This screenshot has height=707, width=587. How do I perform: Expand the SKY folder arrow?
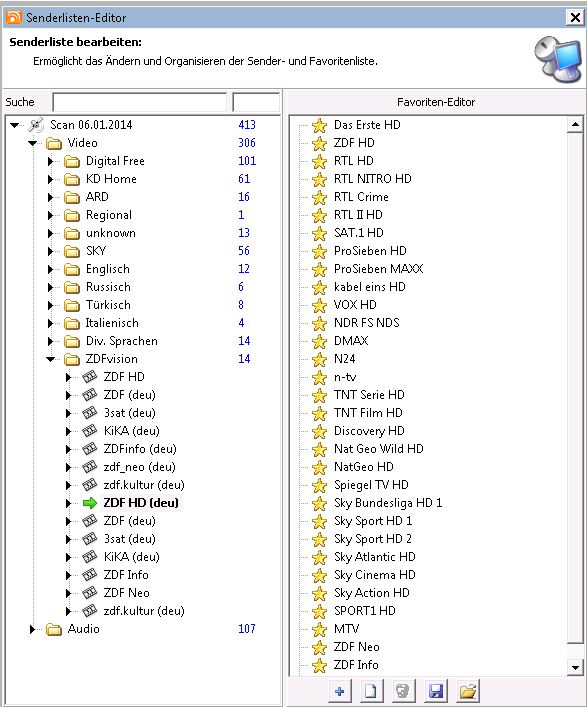tap(50, 251)
